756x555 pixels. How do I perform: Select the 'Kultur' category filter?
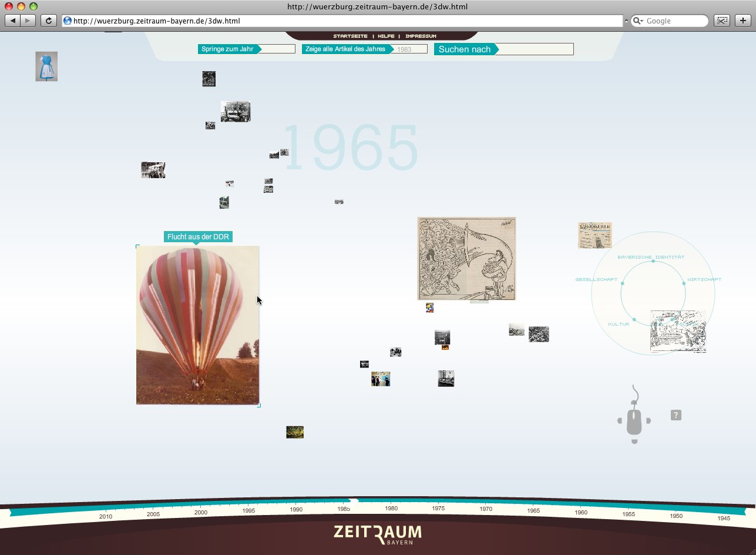619,325
